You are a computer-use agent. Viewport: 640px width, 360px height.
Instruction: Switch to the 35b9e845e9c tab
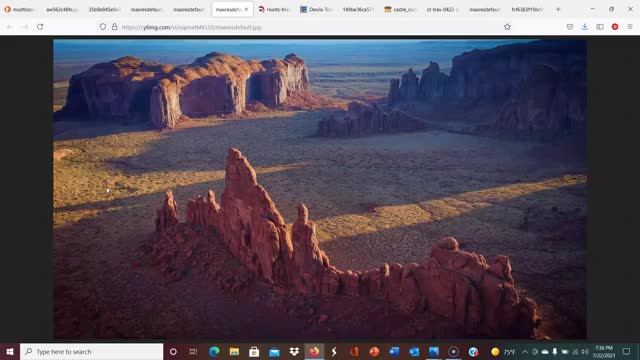click(104, 9)
